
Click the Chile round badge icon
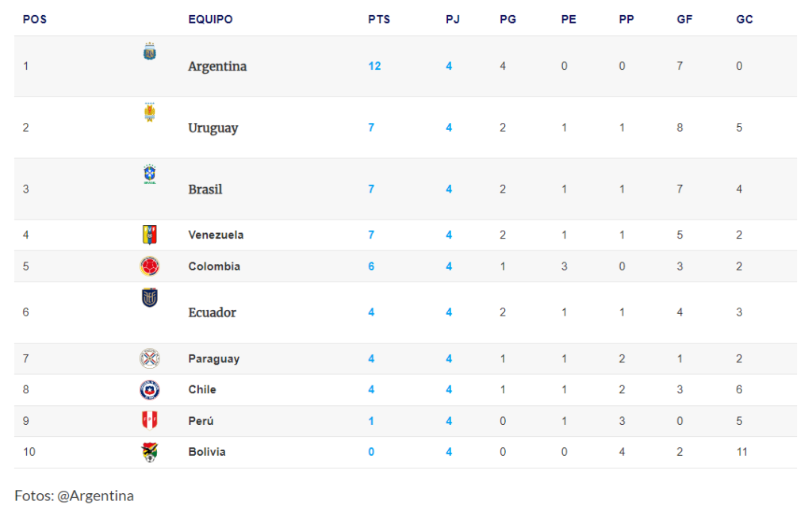pos(150,390)
